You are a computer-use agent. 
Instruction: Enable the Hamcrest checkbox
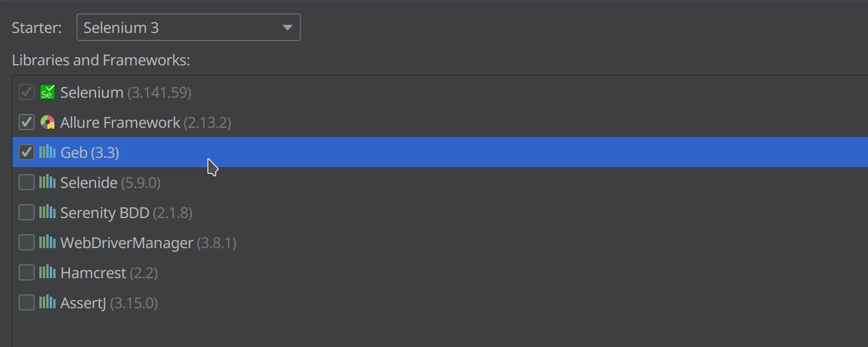(x=26, y=272)
